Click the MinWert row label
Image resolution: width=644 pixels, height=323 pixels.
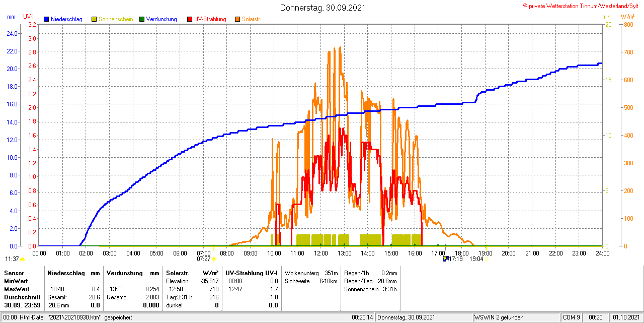[16, 281]
